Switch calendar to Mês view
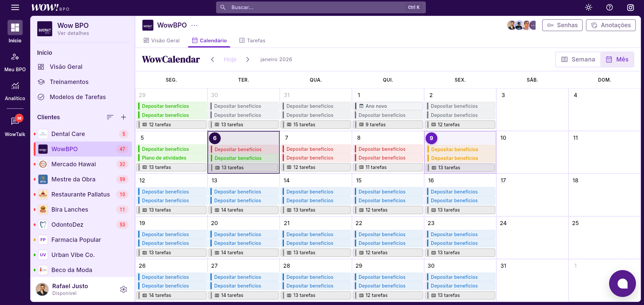The image size is (644, 305). [x=617, y=59]
